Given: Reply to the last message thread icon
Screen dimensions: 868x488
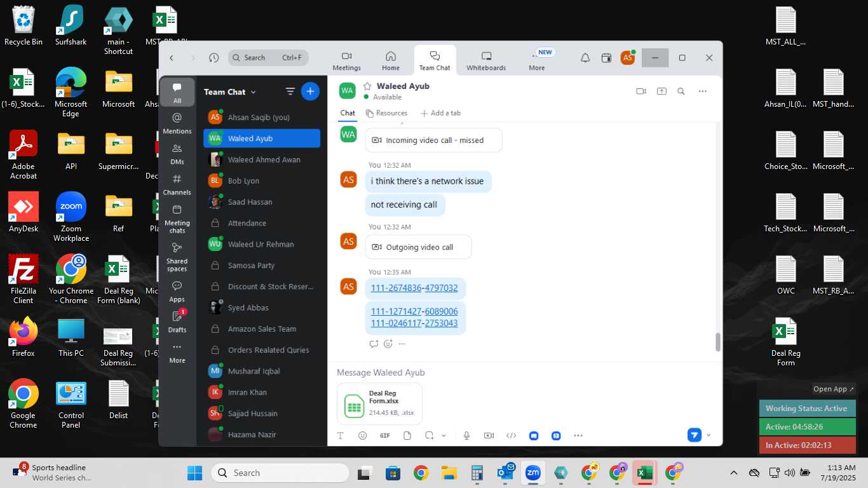Looking at the screenshot, I should [x=374, y=344].
